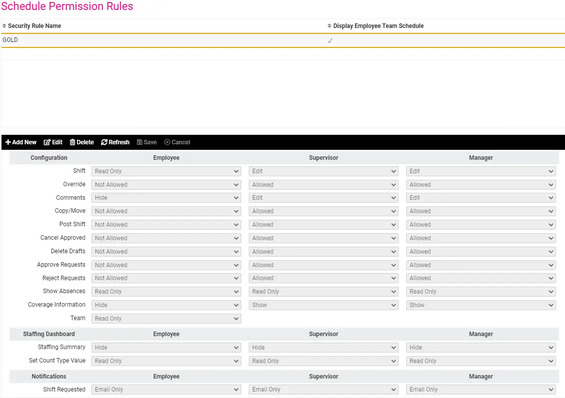Viewport: 565px width, 398px height.
Task: Open the Employee Team dropdown
Action: click(x=166, y=319)
